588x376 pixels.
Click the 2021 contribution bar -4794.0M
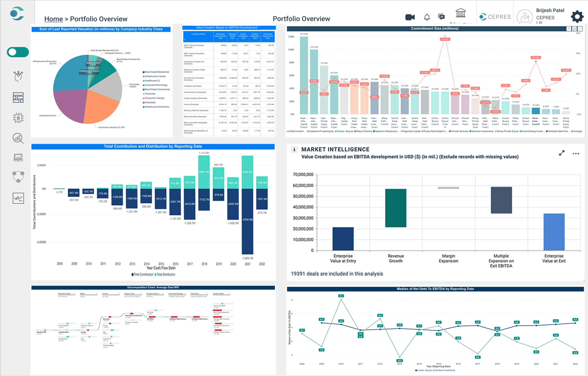click(247, 221)
